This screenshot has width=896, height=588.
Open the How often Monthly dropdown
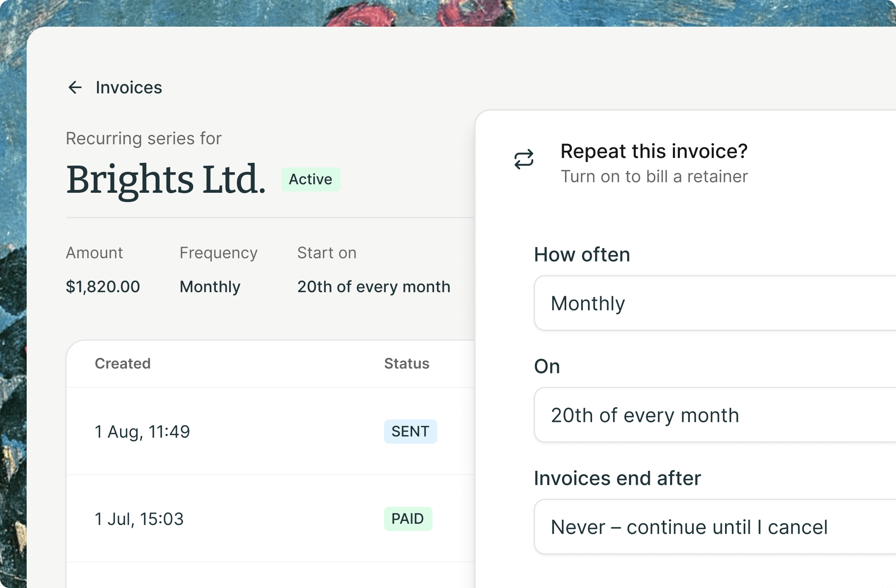coord(715,303)
